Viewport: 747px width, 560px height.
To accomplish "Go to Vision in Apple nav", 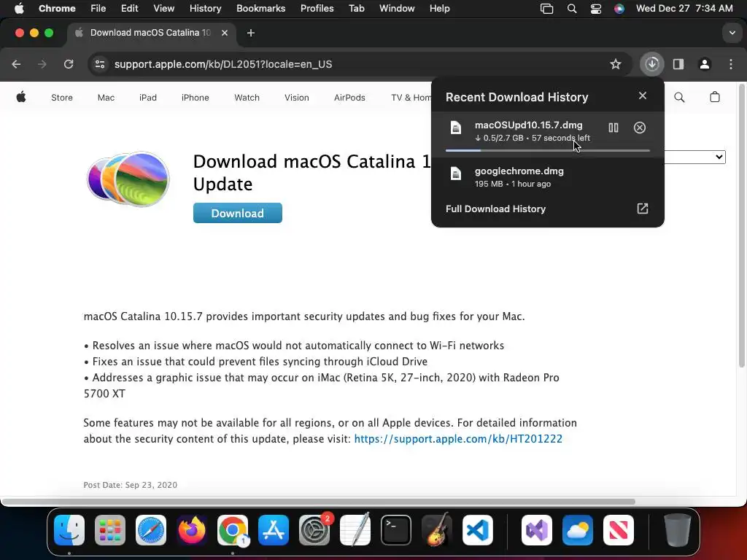I will tap(297, 98).
